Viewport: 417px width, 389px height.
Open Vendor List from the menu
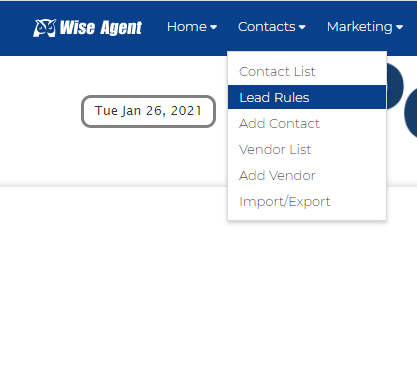(307, 150)
